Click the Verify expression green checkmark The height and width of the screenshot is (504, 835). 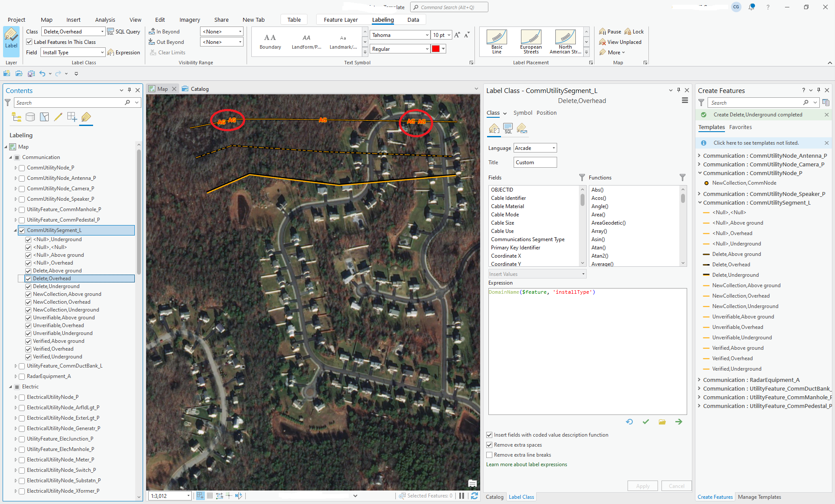(x=646, y=422)
